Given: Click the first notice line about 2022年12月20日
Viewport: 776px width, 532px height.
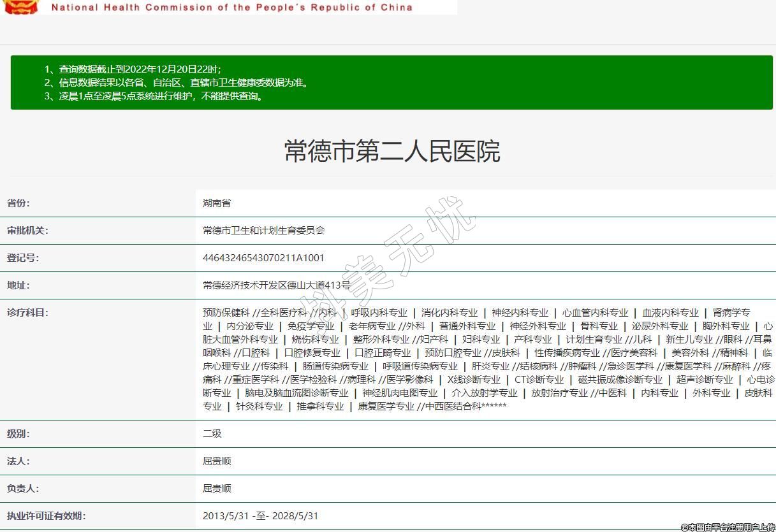Looking at the screenshot, I should 133,69.
